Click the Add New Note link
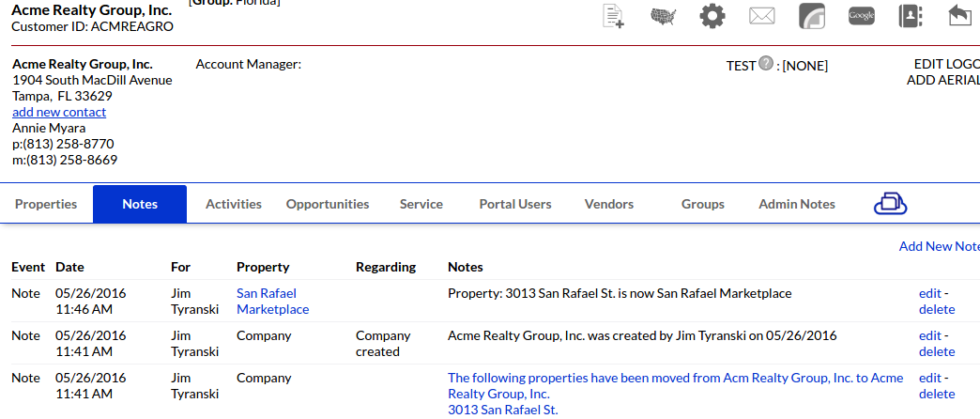980x419 pixels. (939, 246)
